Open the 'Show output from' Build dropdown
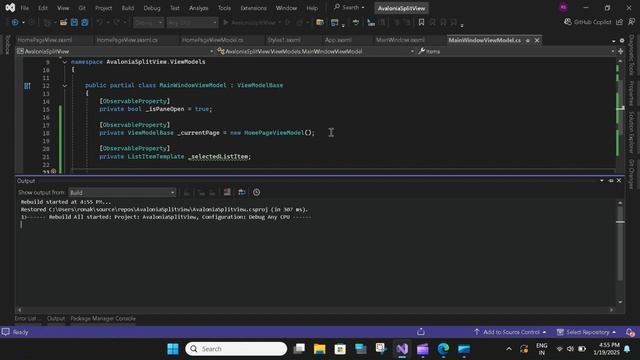This screenshot has width=640, height=360. pos(122,192)
